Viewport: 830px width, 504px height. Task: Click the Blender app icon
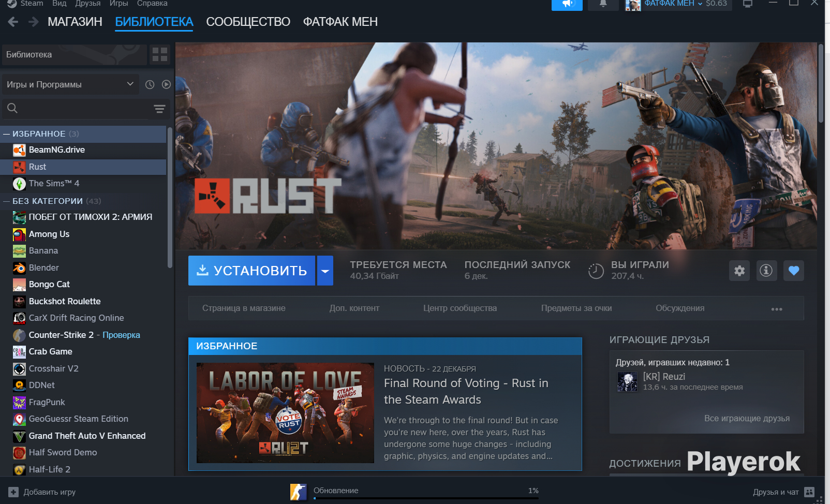pos(19,268)
